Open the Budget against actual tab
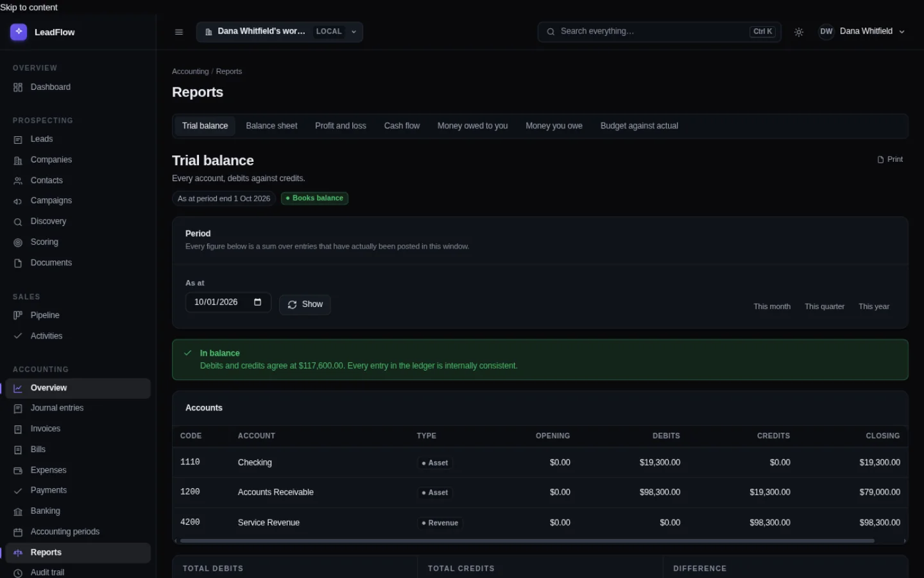The width and height of the screenshot is (924, 578). point(639,126)
